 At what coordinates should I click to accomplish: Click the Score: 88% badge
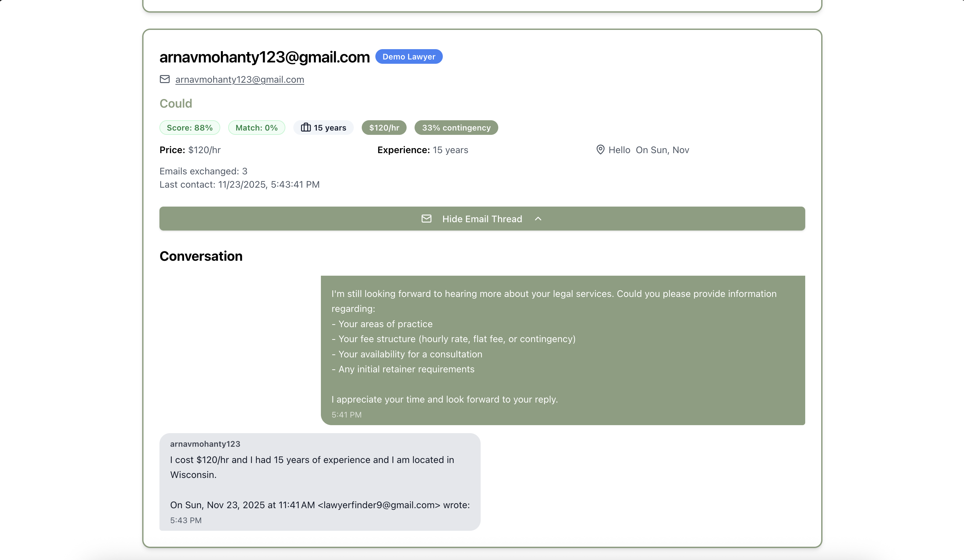tap(189, 127)
